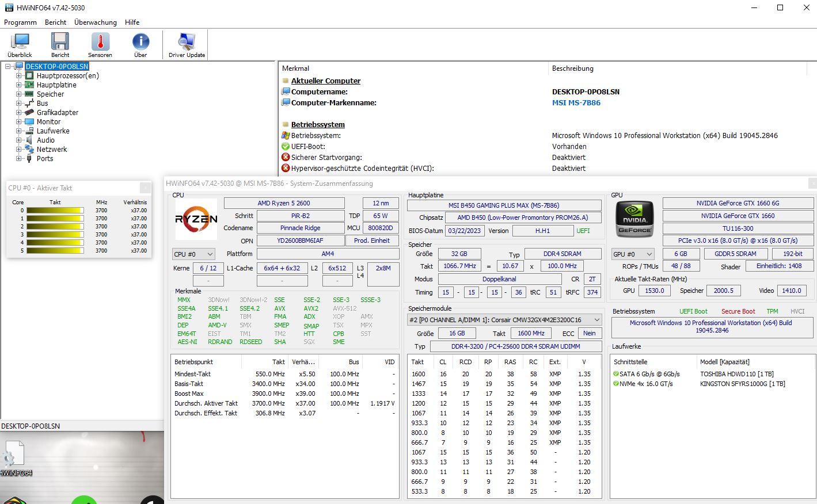Collapse the DESKTOP-0PO8LSN tree root
The image size is (817, 504).
pos(9,66)
